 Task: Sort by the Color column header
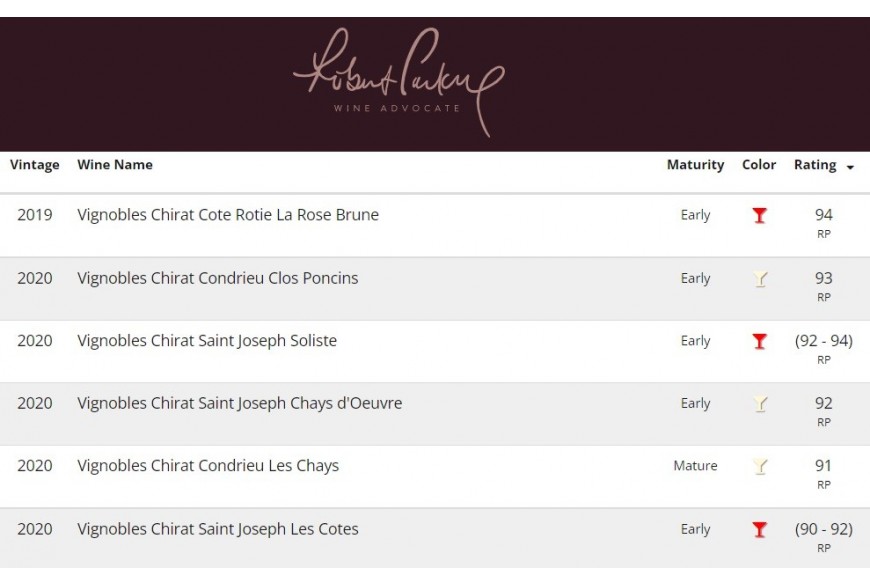(x=759, y=165)
